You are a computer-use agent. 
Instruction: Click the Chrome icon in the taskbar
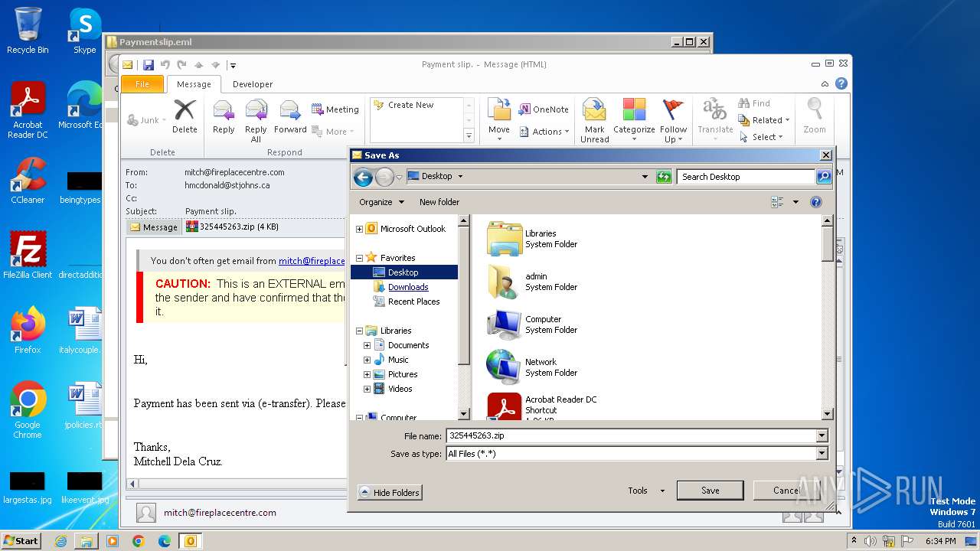click(138, 541)
